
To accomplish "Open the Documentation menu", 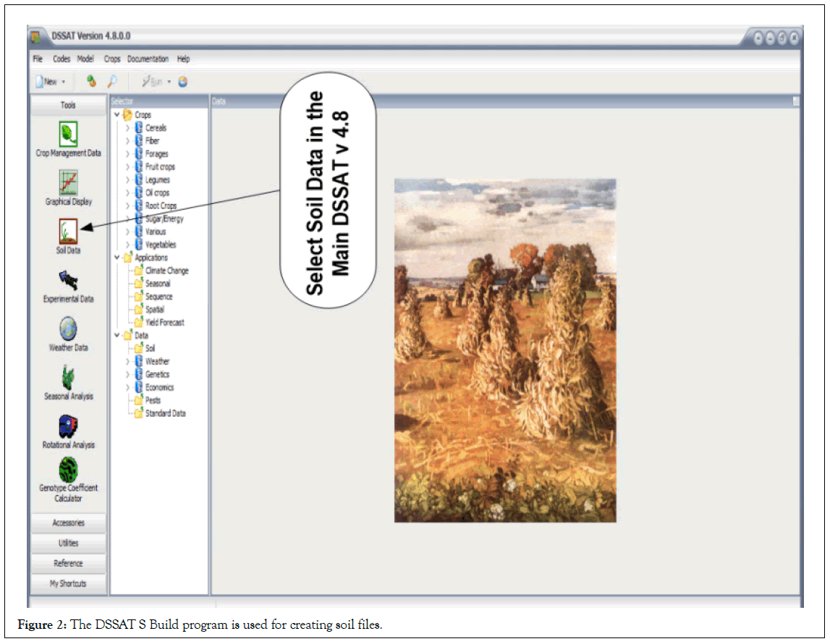I will [x=148, y=59].
